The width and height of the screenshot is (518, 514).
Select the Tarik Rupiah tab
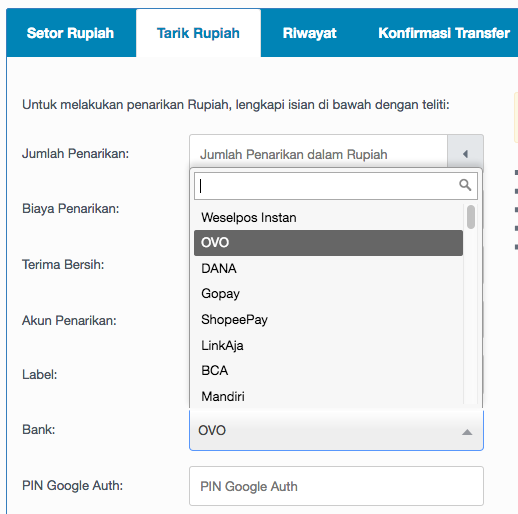[x=198, y=33]
